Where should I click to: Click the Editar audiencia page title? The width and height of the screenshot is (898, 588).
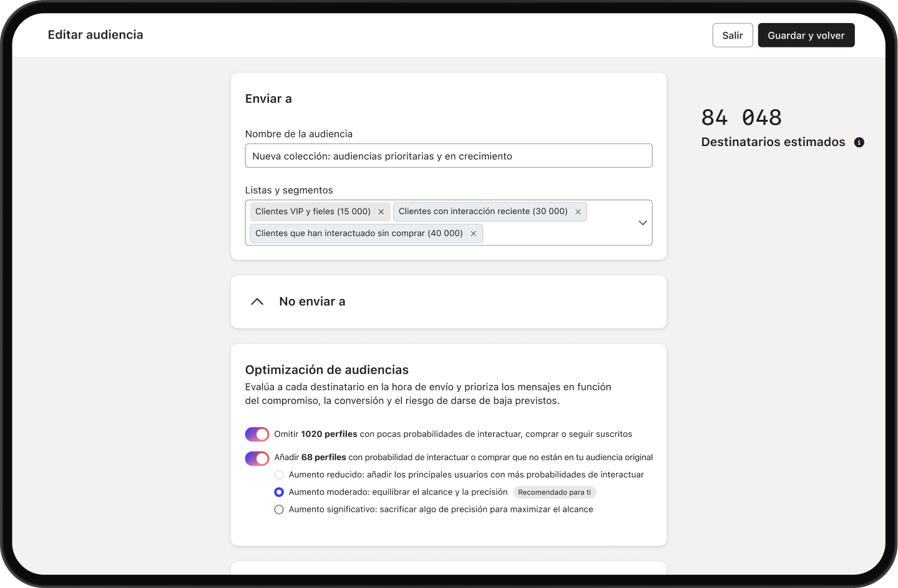tap(95, 35)
